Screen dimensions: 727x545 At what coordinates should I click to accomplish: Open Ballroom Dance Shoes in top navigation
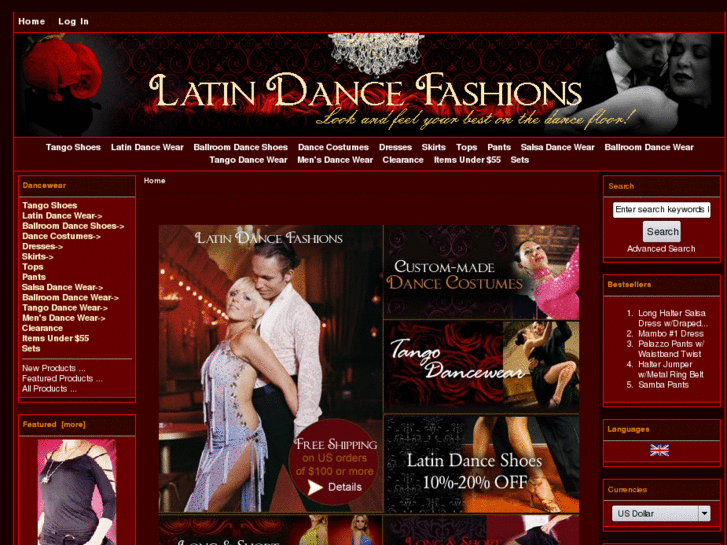[x=241, y=147]
